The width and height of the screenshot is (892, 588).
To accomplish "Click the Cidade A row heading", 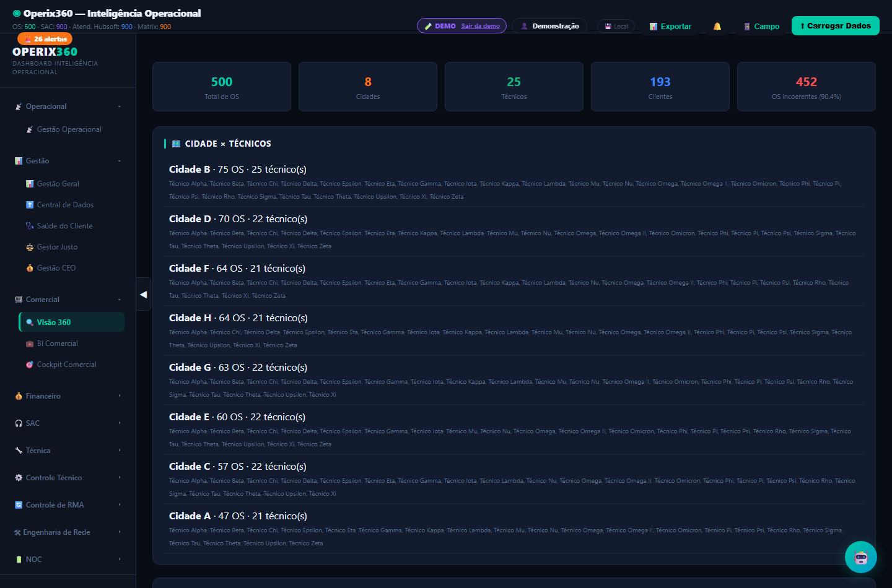I will coord(238,516).
